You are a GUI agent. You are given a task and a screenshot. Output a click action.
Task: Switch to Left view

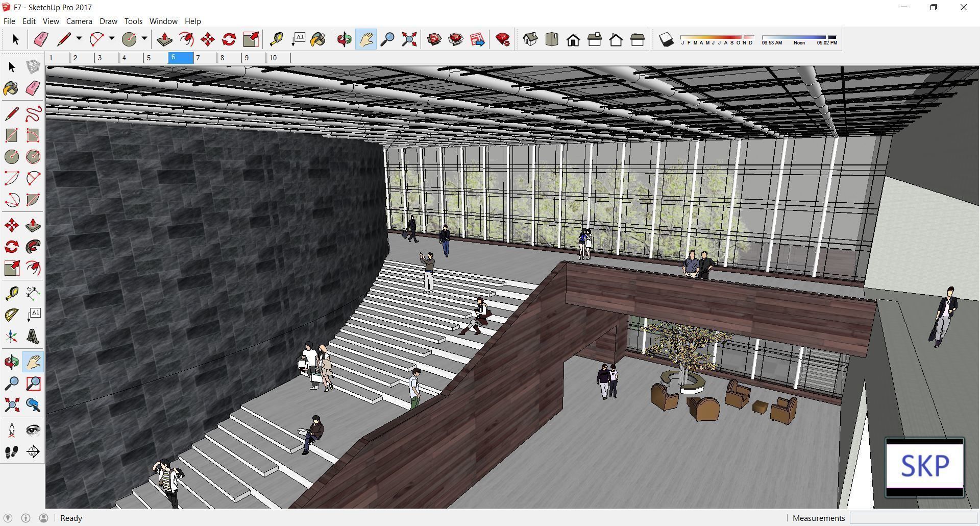point(638,39)
